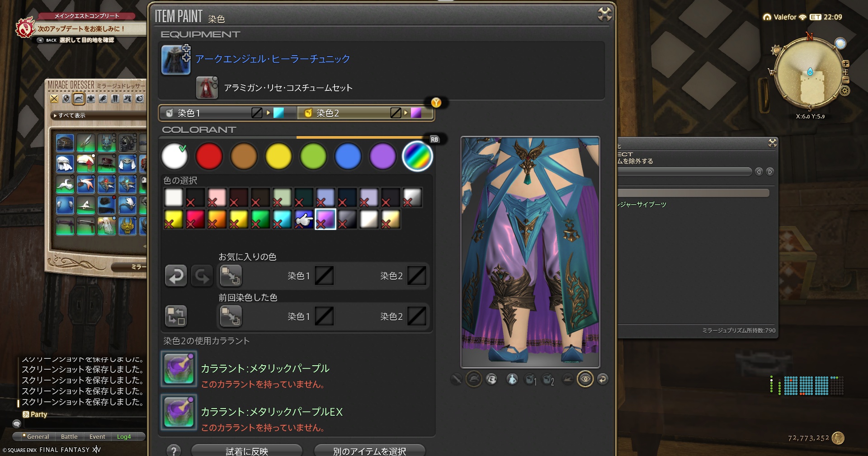Click the gil currency coin icon

tap(838, 438)
